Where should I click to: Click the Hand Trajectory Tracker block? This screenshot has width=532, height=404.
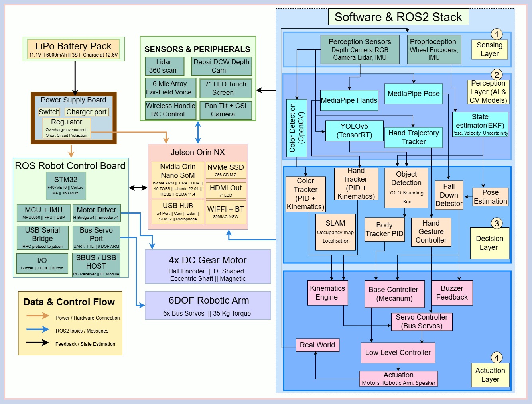point(414,137)
